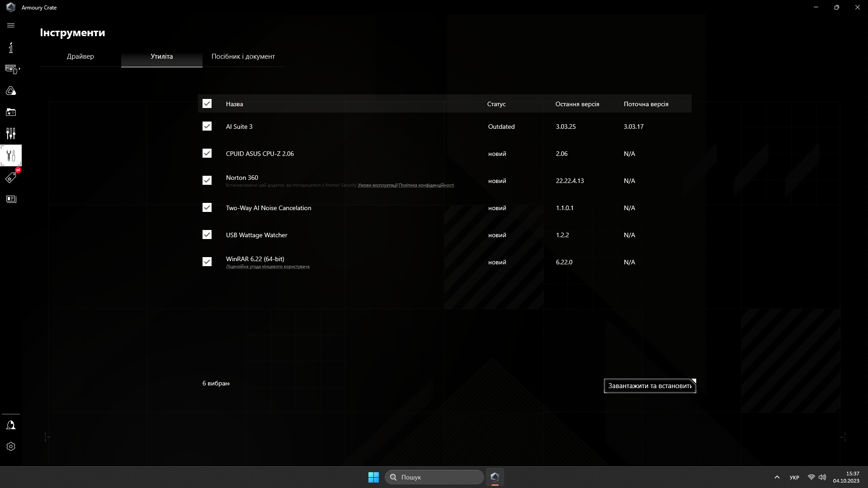Viewport: 868px width, 488px height.
Task: Click the Armoury Crate title logo
Action: [x=11, y=7]
